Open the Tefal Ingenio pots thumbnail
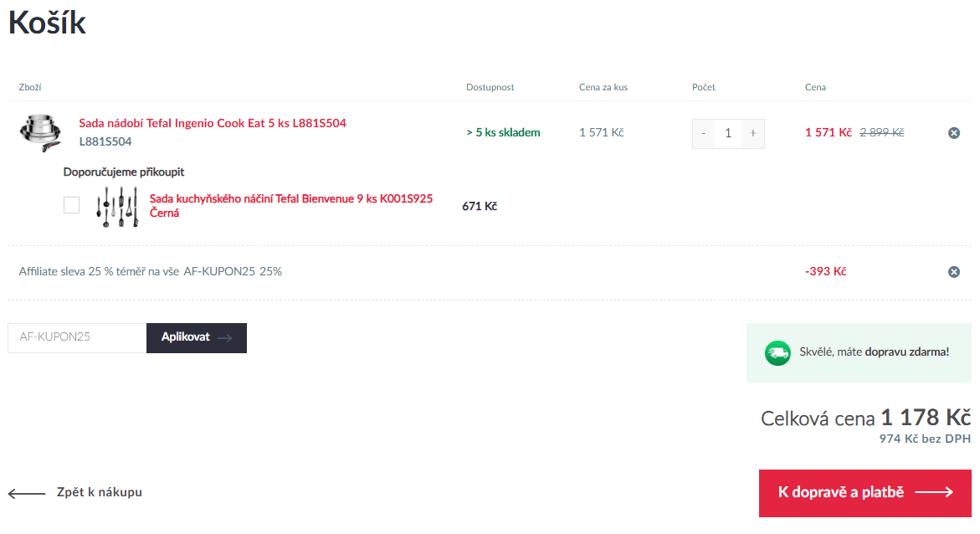 point(41,132)
